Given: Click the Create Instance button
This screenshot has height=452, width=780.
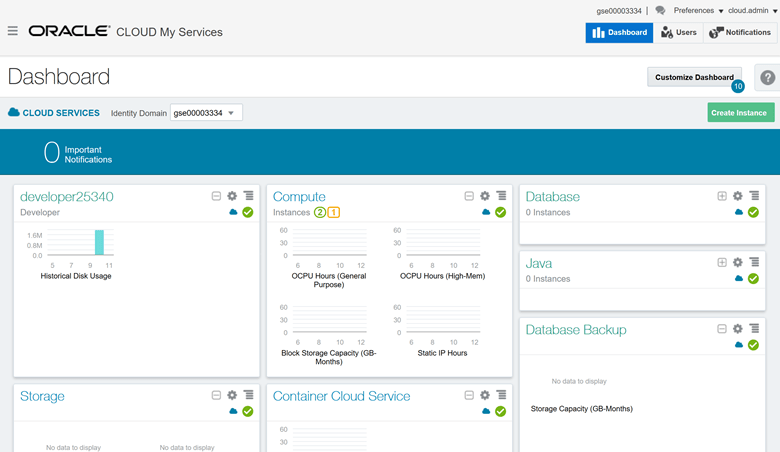Looking at the screenshot, I should (x=740, y=113).
